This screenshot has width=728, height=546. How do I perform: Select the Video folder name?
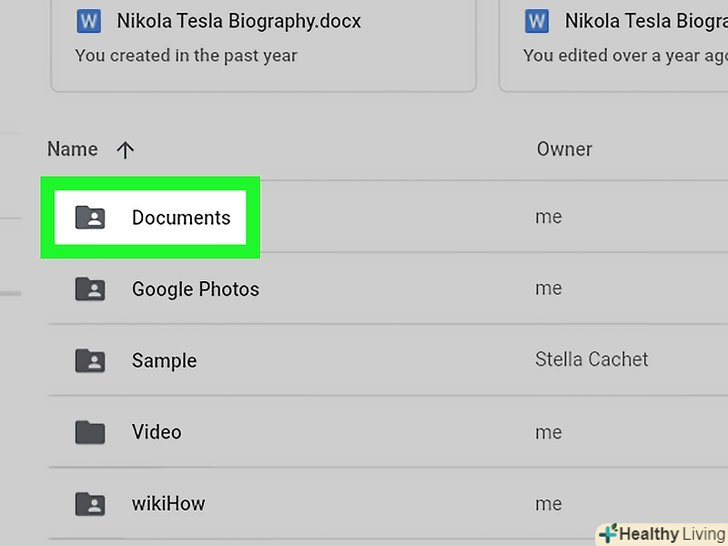(157, 433)
